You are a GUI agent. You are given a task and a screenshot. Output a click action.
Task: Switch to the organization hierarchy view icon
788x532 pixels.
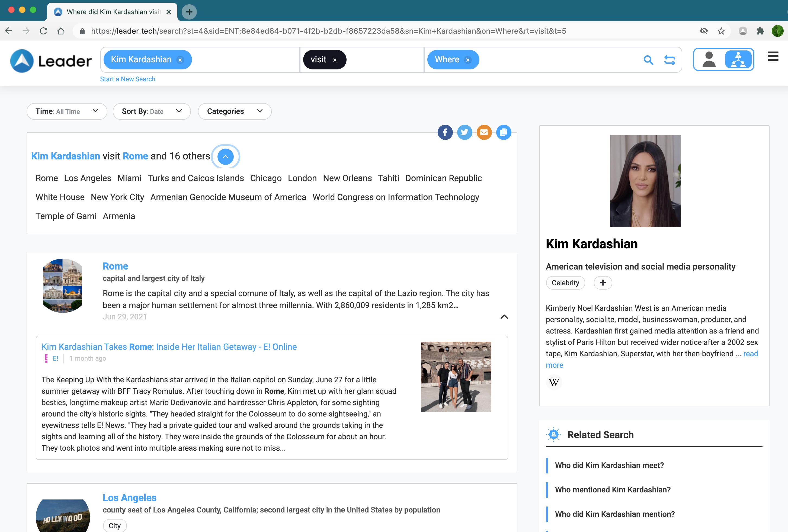coord(738,59)
